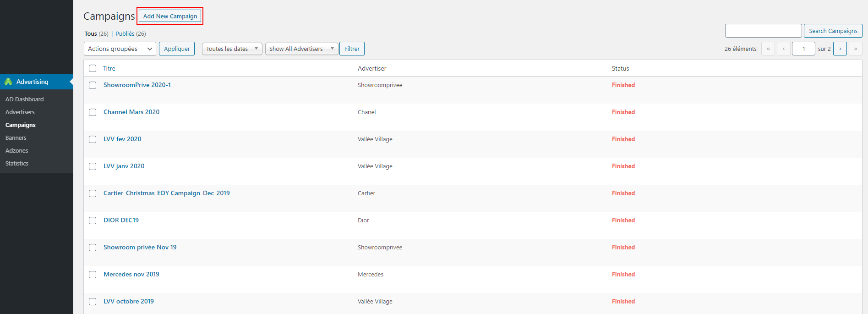Screen dimensions: 868x314
Task: Click Showroomprivee cell of Showroom privée Nov 19
Action: coord(380,247)
